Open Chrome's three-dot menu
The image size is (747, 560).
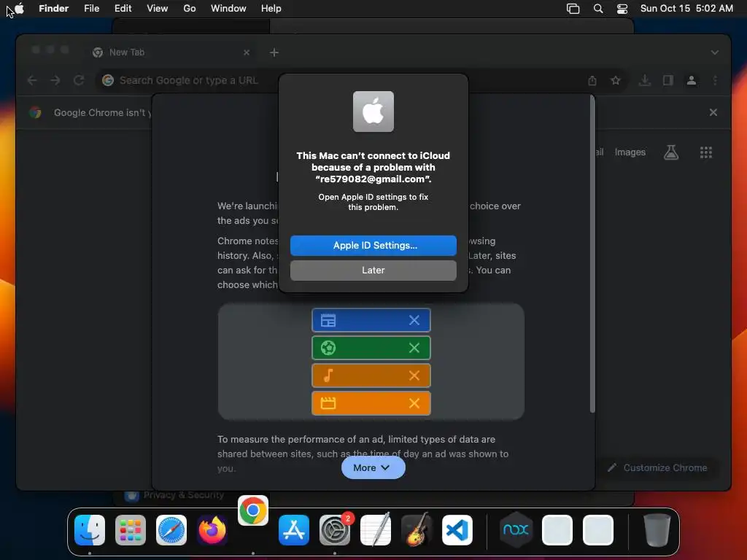click(x=715, y=80)
